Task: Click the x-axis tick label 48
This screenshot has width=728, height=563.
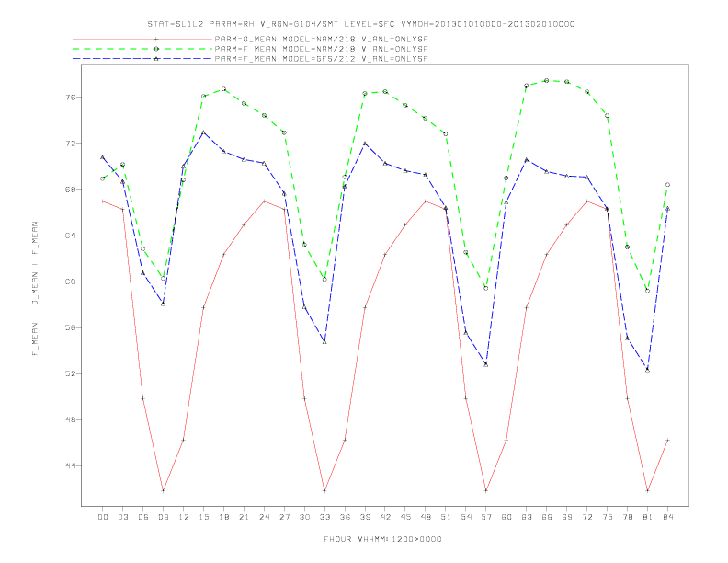Action: pyautogui.click(x=426, y=517)
